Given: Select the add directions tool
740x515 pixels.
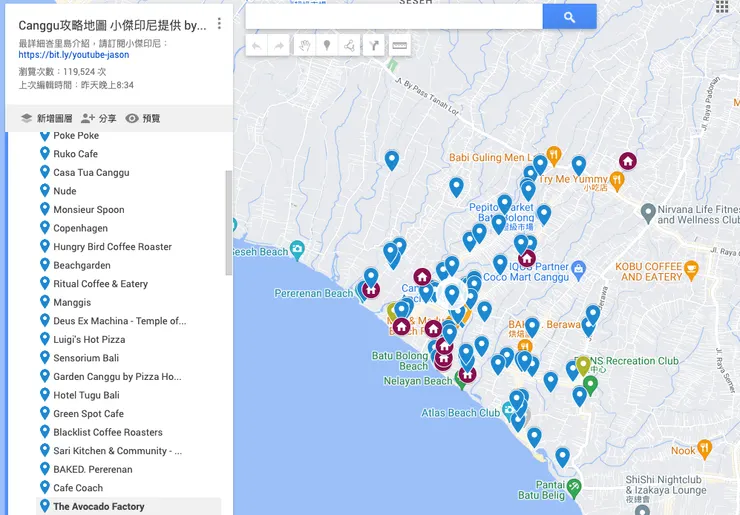Looking at the screenshot, I should pyautogui.click(x=374, y=46).
